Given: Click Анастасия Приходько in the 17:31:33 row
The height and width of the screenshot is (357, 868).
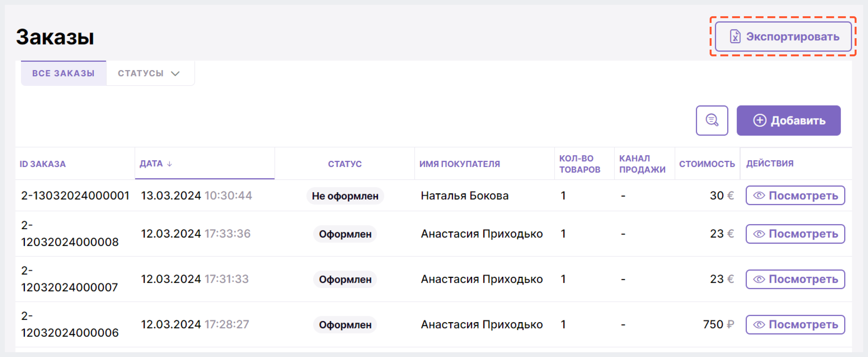Looking at the screenshot, I should pyautogui.click(x=482, y=279).
